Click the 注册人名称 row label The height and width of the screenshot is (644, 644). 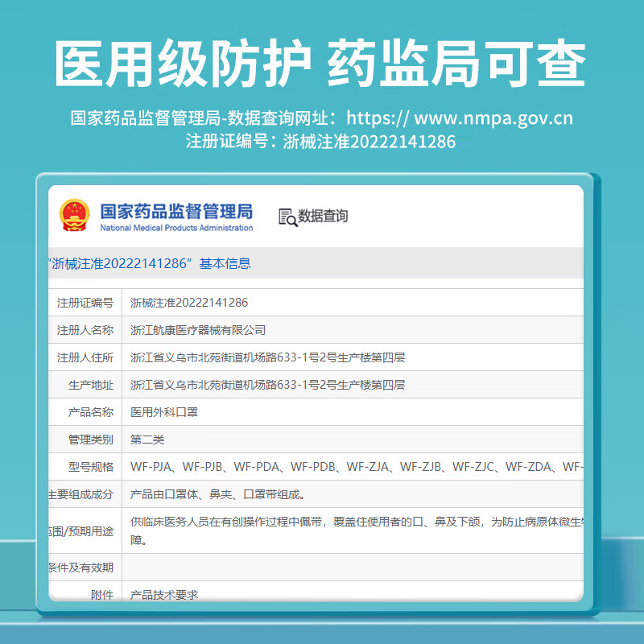coord(85,330)
